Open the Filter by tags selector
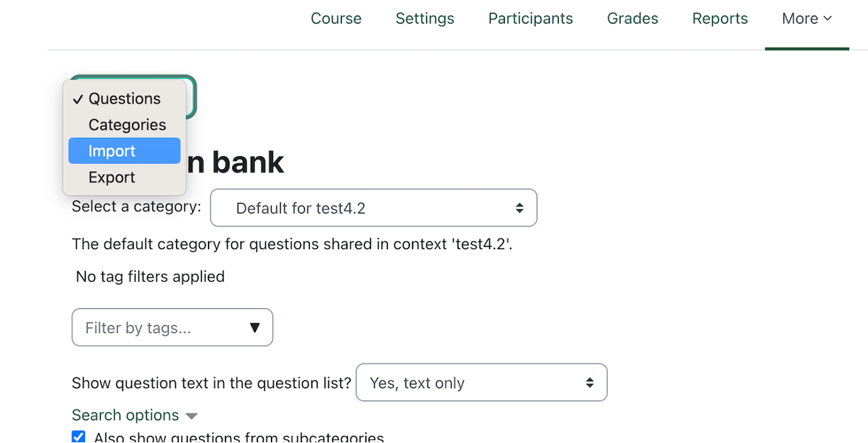The image size is (868, 443). [172, 327]
